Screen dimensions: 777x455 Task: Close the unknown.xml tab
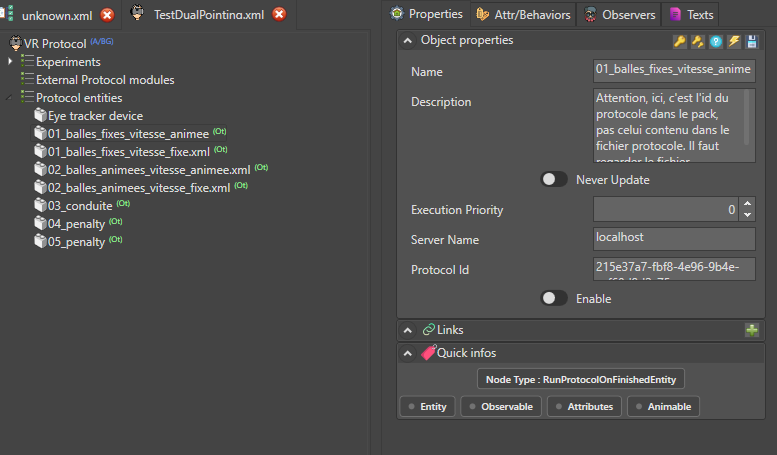coord(107,15)
